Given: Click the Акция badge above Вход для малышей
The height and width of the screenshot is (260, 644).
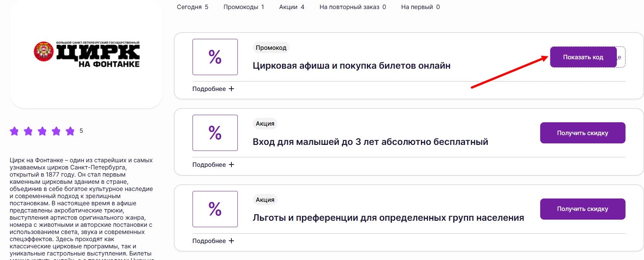Looking at the screenshot, I should pyautogui.click(x=265, y=123).
